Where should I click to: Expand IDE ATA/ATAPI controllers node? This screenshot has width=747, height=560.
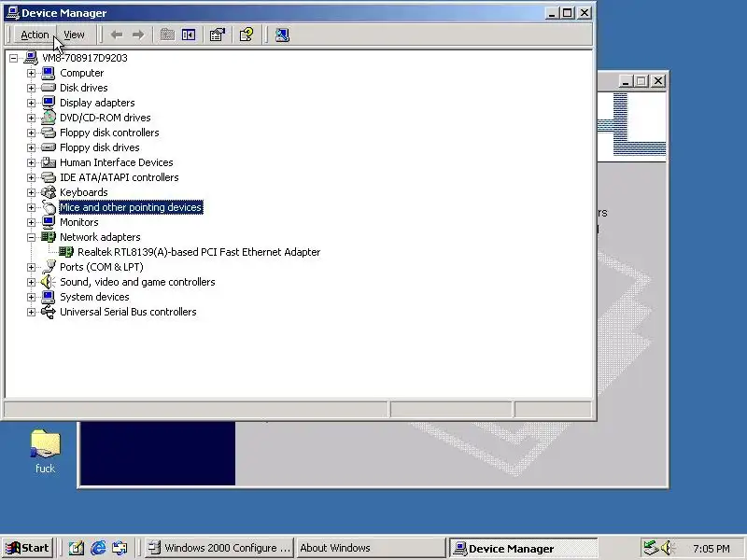pos(31,177)
